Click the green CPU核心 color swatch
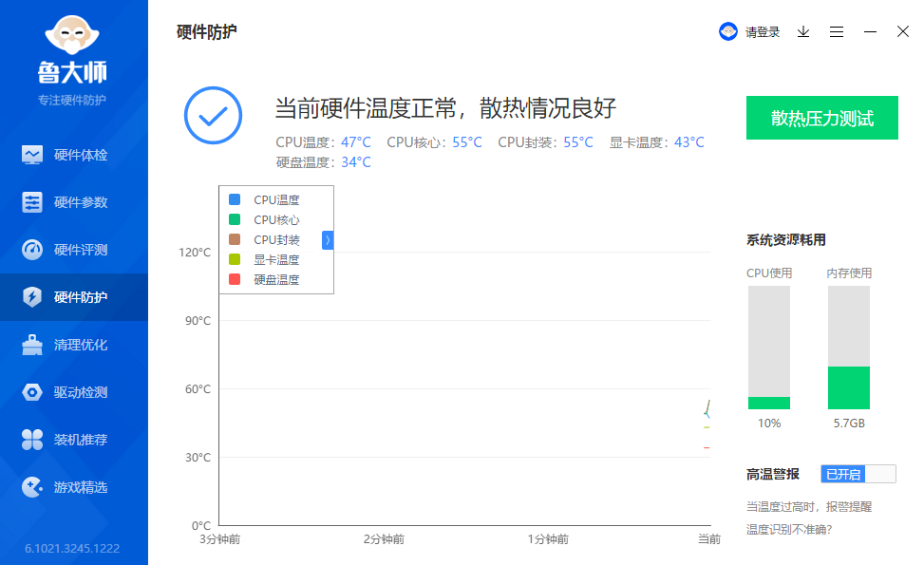Screen dimensions: 924x565 [233, 219]
